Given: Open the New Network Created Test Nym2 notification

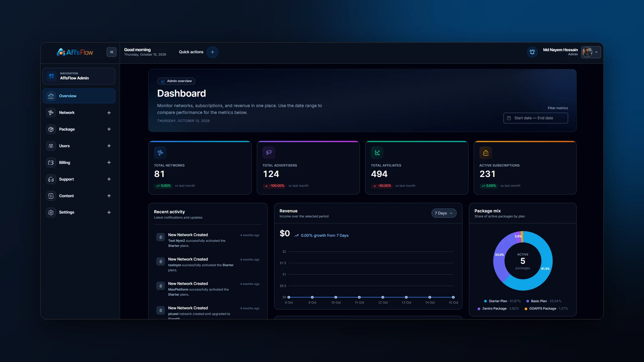Looking at the screenshot, I should tap(208, 240).
